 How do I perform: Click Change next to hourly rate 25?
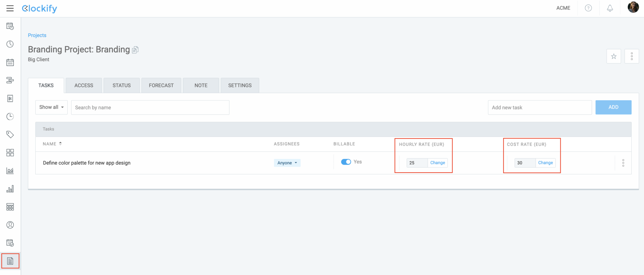coord(437,163)
